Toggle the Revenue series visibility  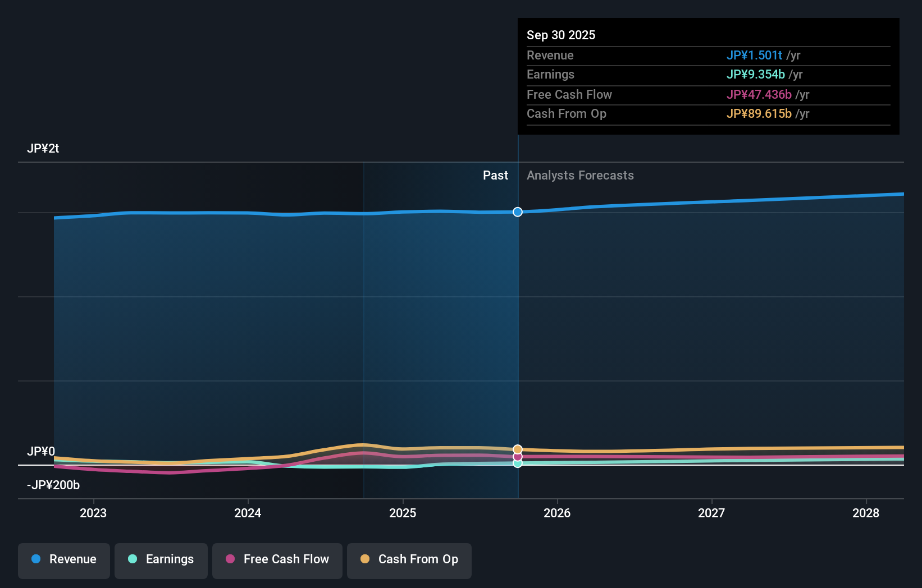pos(63,559)
